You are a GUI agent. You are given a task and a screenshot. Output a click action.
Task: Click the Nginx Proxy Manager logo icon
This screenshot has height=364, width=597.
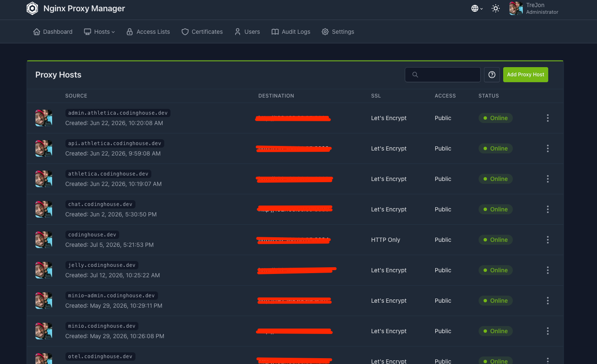32,8
